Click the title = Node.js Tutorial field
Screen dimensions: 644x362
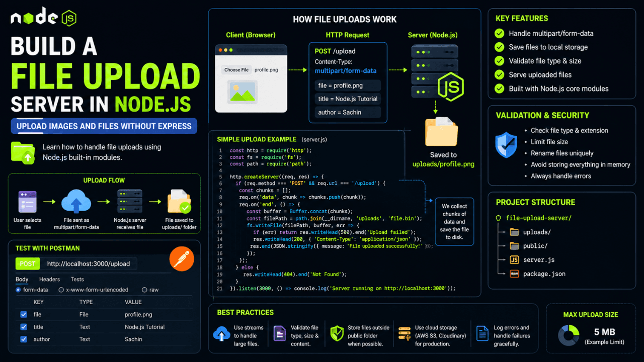tap(348, 99)
